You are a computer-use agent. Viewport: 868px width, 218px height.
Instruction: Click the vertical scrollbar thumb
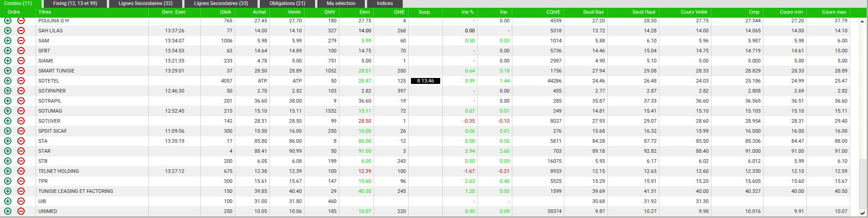(x=863, y=183)
